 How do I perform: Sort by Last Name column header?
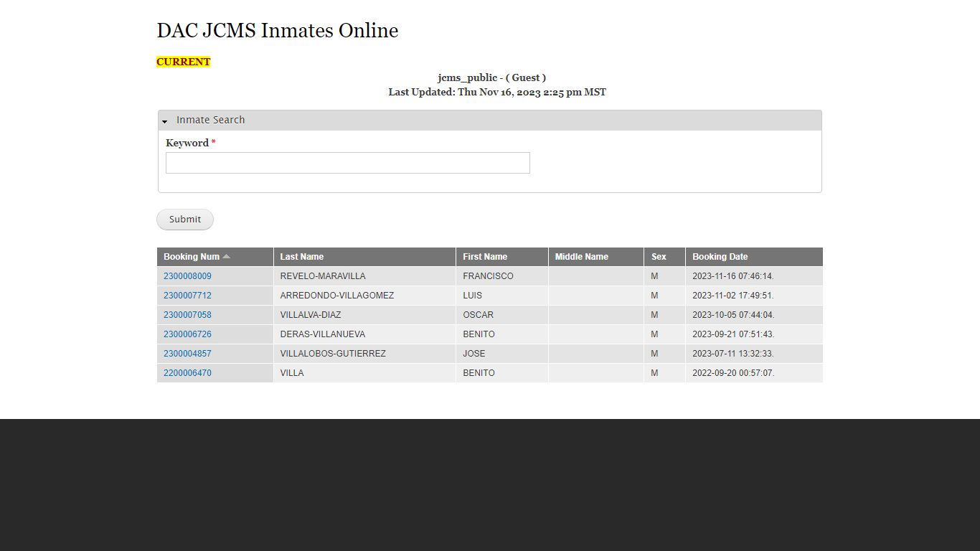(302, 257)
